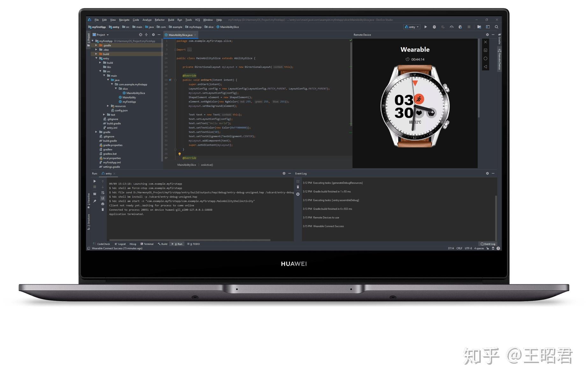The image size is (588, 380).
Task: Click the UTF-8 encoding in the status bar
Action: [468, 248]
